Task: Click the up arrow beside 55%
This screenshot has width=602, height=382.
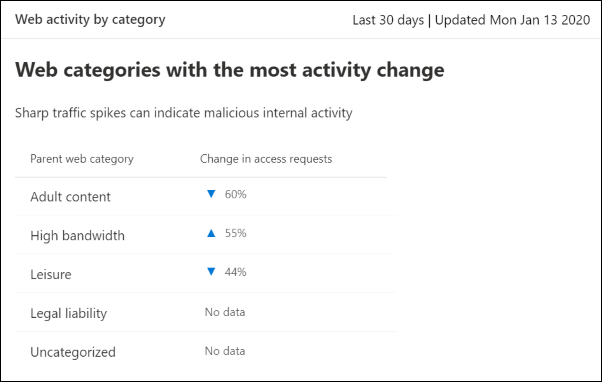Action: tap(211, 233)
